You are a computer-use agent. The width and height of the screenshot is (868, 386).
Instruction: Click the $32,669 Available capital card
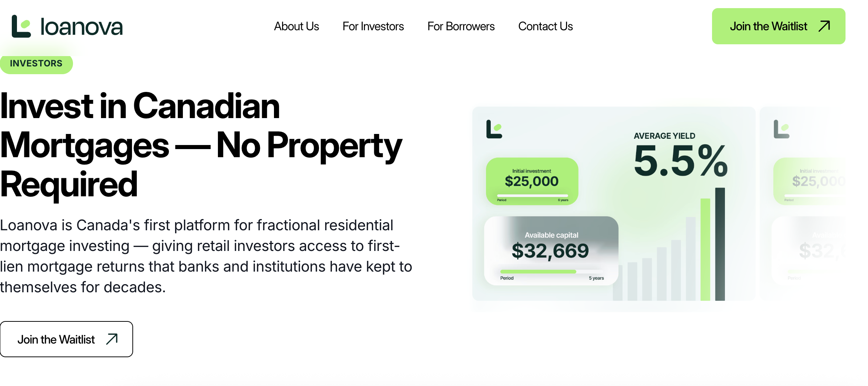(x=551, y=251)
